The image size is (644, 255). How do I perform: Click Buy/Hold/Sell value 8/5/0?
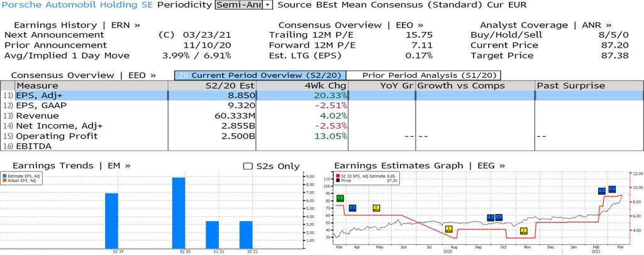pyautogui.click(x=613, y=35)
